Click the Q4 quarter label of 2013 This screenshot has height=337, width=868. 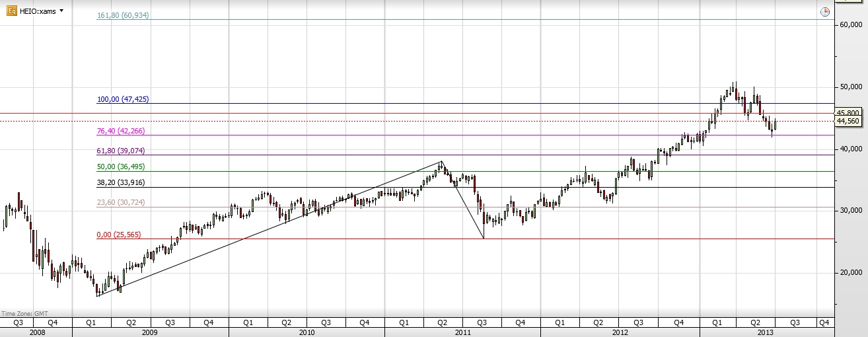(824, 322)
